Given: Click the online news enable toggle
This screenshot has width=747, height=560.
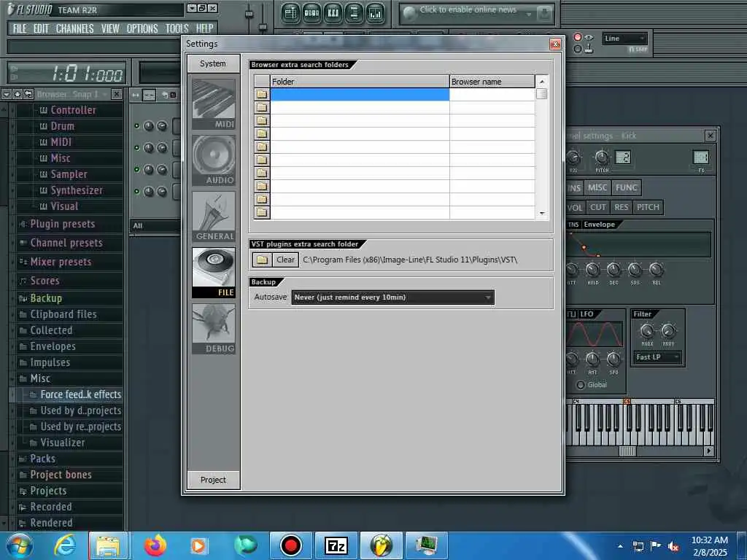Looking at the screenshot, I should coord(409,13).
